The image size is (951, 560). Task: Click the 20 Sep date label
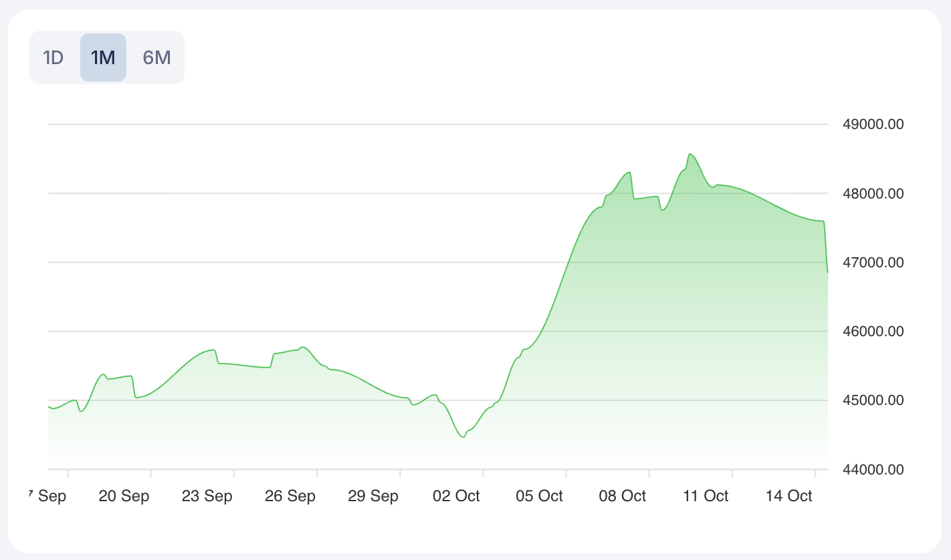(124, 496)
